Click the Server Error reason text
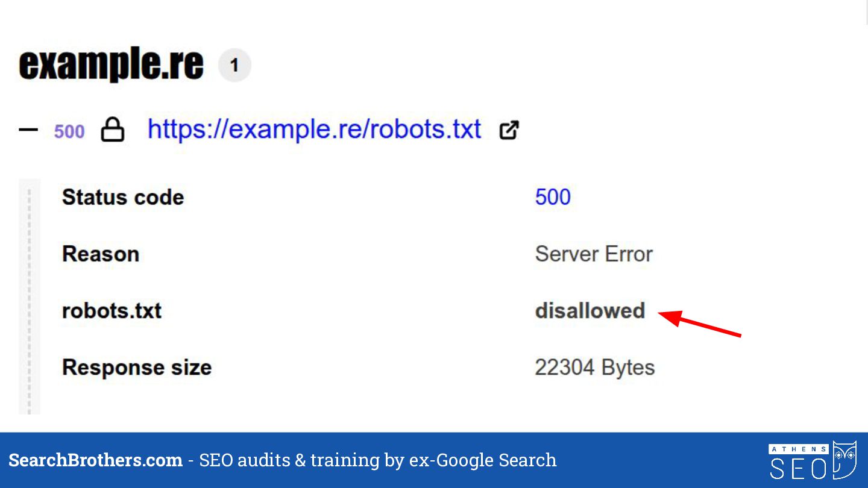868x488 pixels. point(594,254)
